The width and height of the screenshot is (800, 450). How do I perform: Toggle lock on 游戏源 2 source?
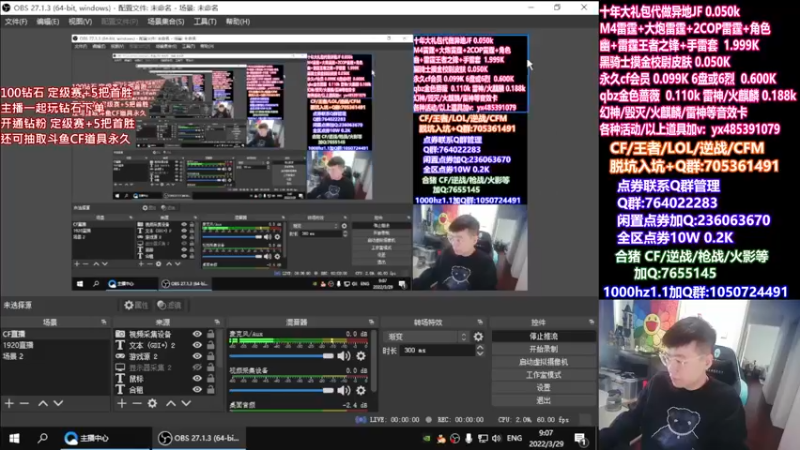[x=210, y=357]
